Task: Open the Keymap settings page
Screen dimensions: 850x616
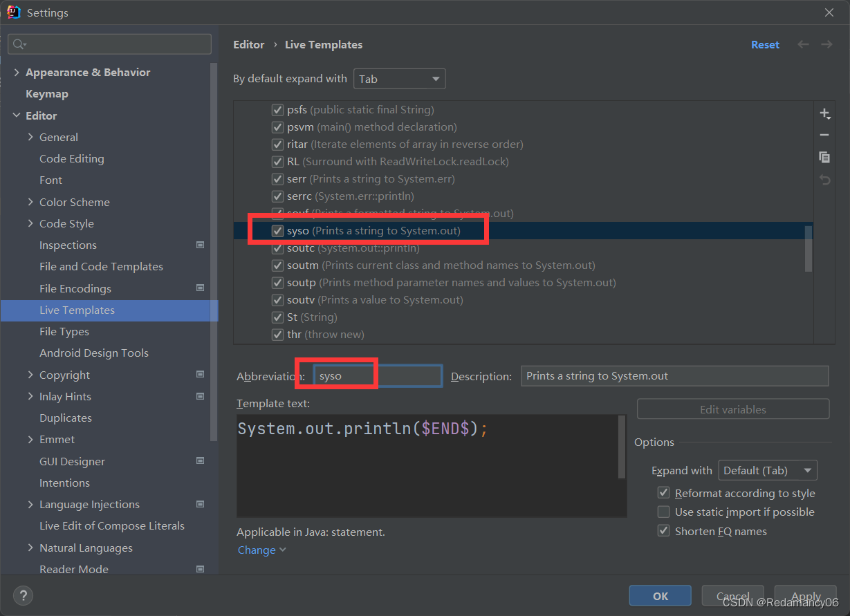Action: coord(47,94)
